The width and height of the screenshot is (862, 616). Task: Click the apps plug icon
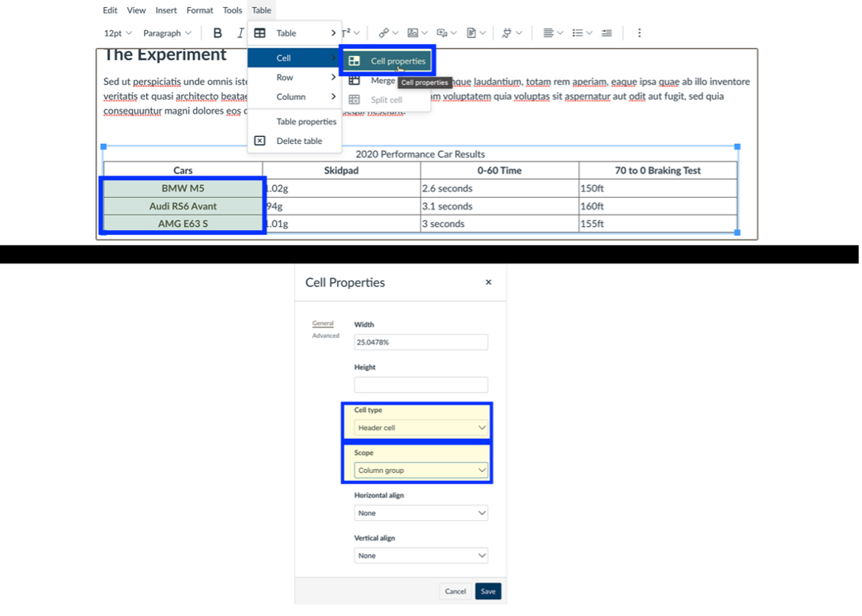point(507,33)
